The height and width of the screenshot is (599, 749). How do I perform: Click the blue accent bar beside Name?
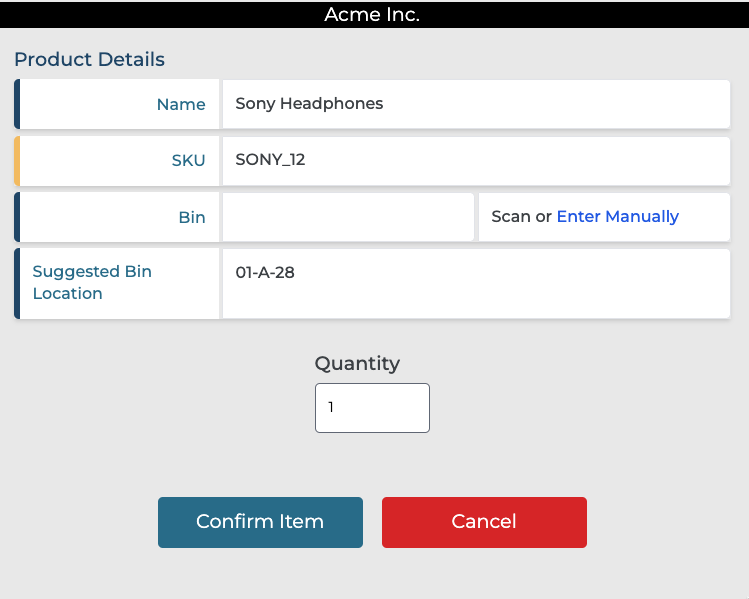pyautogui.click(x=17, y=104)
